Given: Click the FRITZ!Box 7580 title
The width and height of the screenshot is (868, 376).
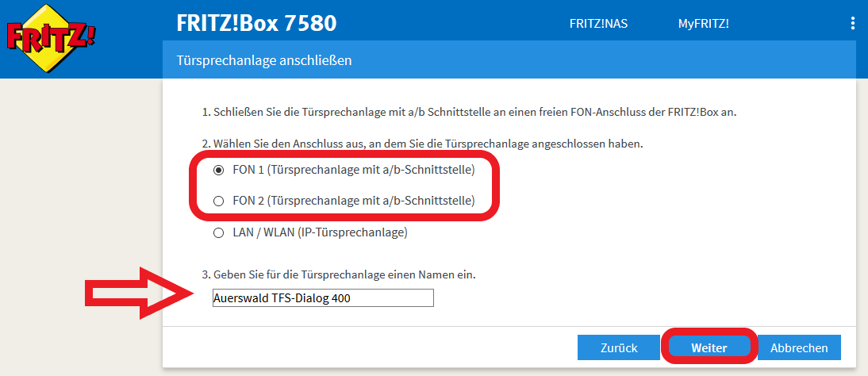Looking at the screenshot, I should [256, 23].
